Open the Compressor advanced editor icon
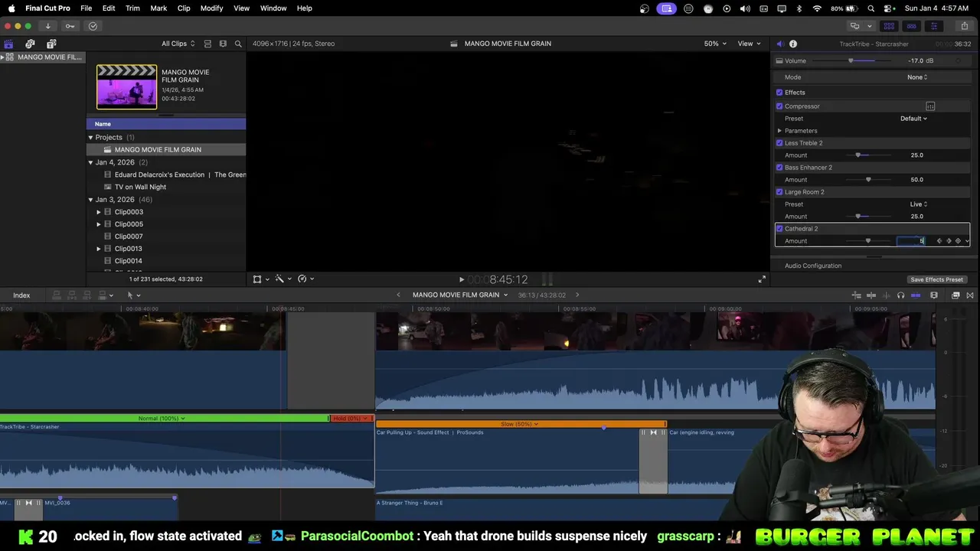Image resolution: width=980 pixels, height=551 pixels. pos(930,106)
